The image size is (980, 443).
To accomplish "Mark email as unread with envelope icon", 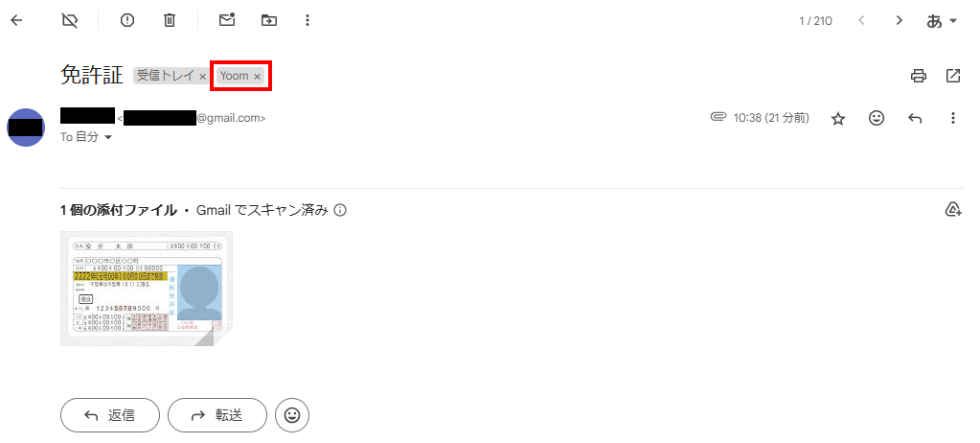I will 227,21.
